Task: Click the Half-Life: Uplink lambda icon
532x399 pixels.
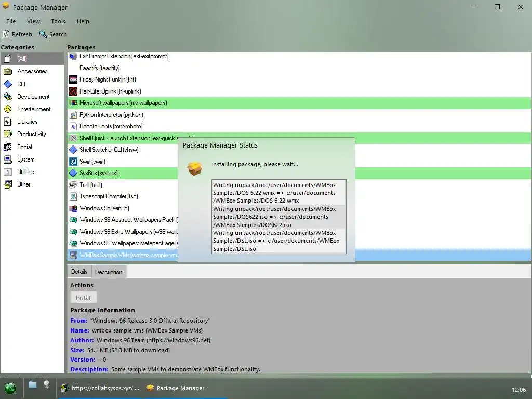Action: click(x=73, y=91)
